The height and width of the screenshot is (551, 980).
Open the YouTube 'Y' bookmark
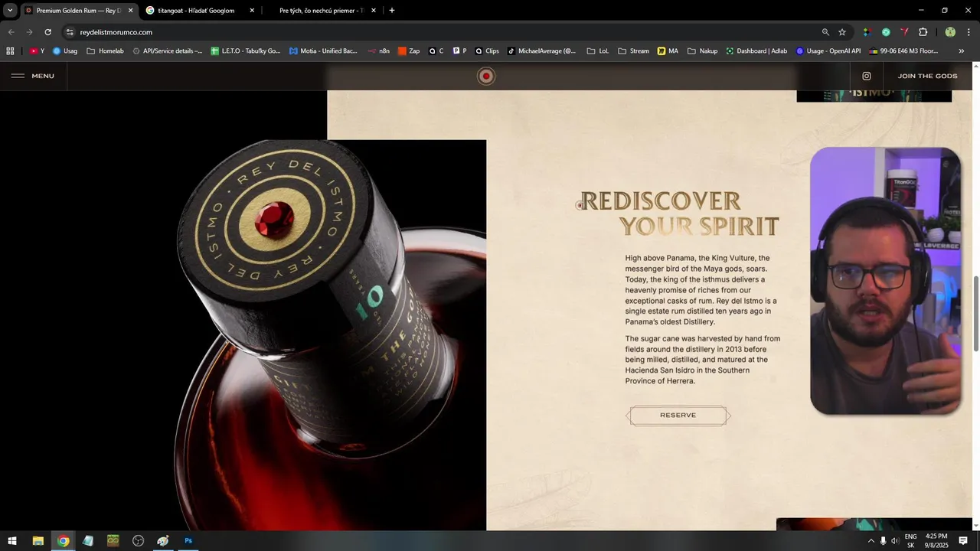37,51
